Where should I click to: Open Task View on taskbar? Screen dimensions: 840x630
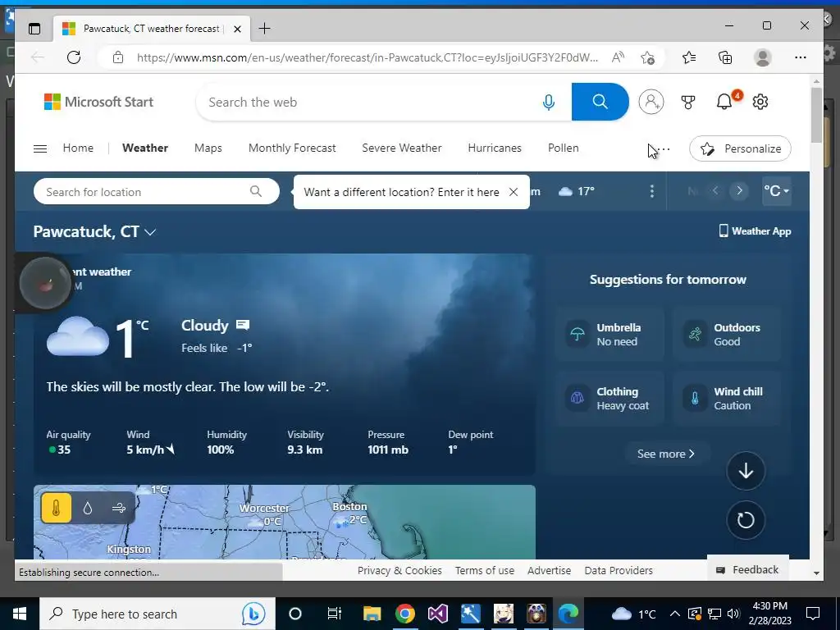tap(334, 614)
